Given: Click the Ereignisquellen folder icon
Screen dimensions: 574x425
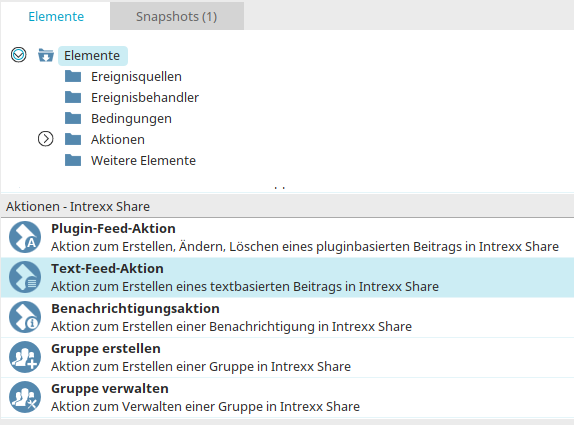Looking at the screenshot, I should [x=73, y=76].
